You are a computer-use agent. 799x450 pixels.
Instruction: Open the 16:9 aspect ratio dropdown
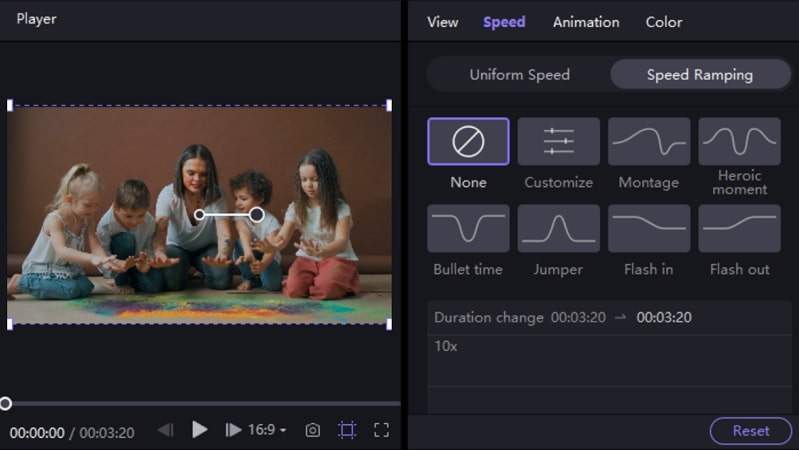pyautogui.click(x=267, y=430)
